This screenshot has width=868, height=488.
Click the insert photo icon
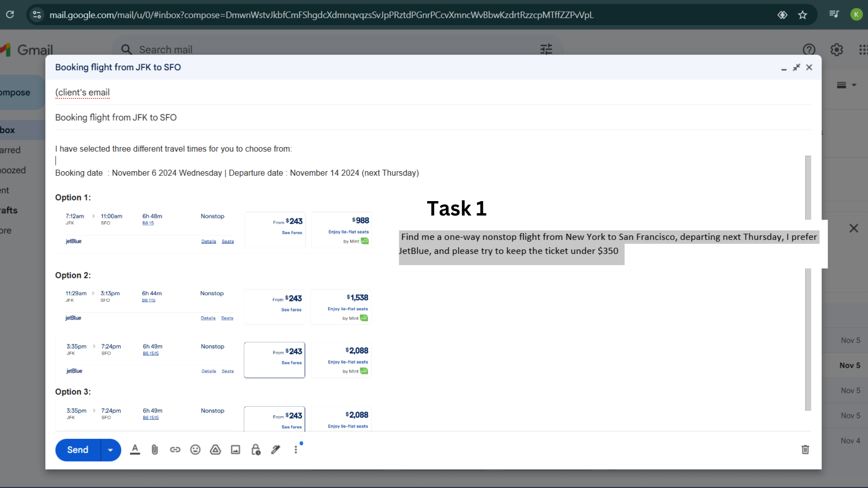click(x=236, y=450)
